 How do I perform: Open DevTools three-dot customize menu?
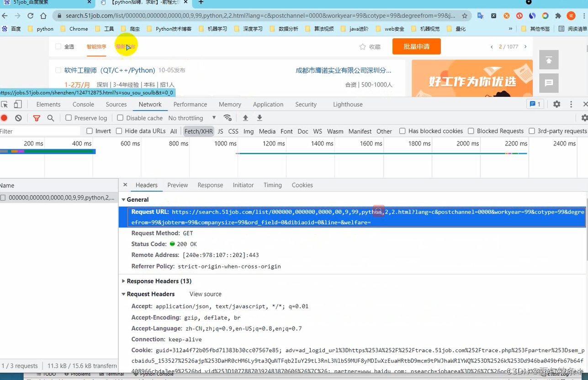(571, 104)
